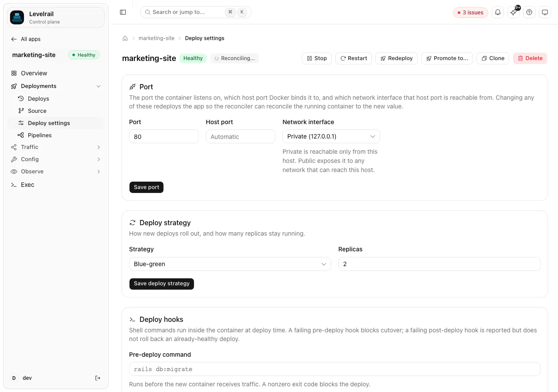Open the sparkle assistant icon with badge
558x392 pixels.
click(514, 12)
